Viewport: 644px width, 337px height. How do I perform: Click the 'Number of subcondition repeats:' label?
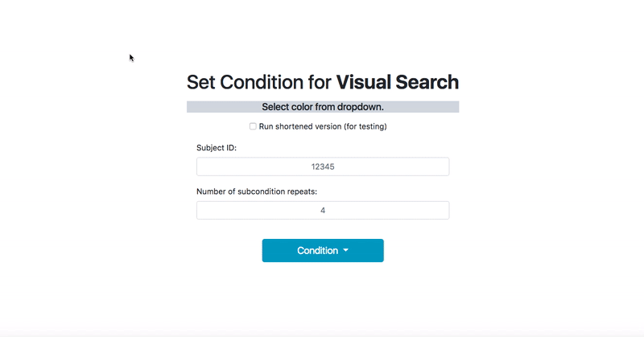point(257,191)
